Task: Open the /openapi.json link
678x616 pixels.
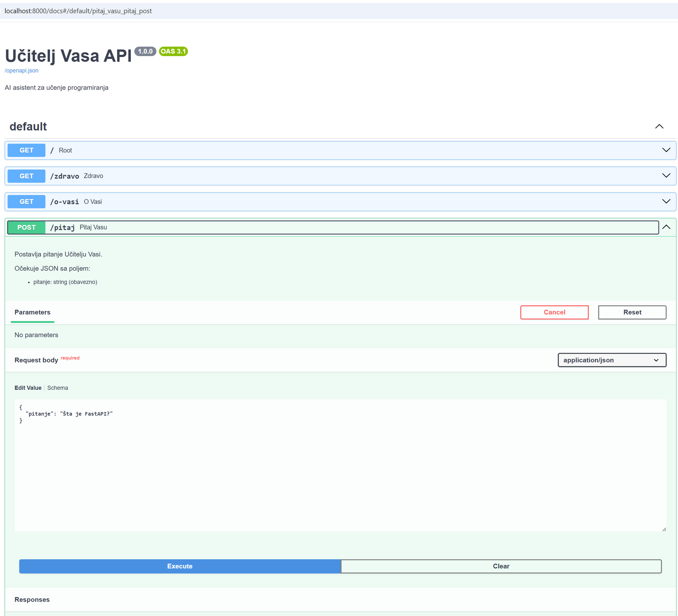Action: point(21,71)
